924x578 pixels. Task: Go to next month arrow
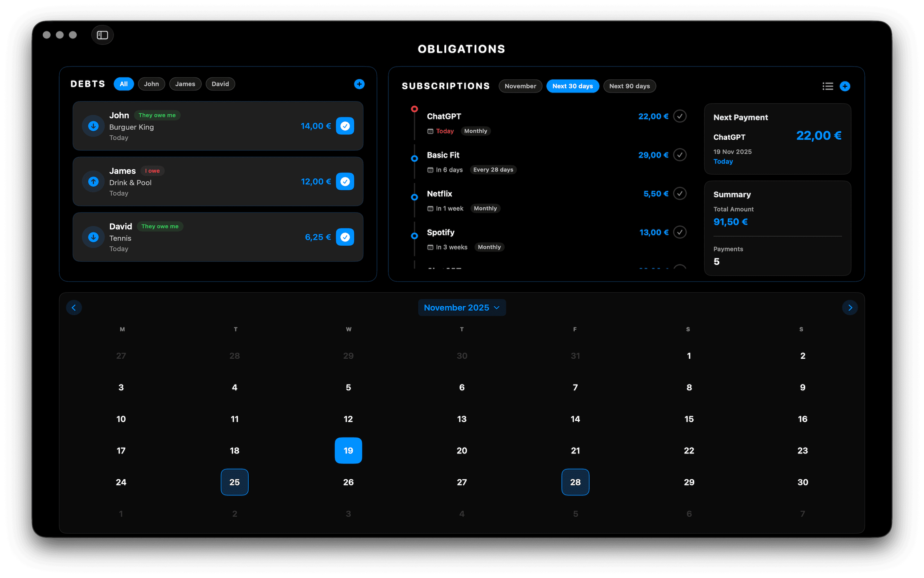click(x=850, y=308)
